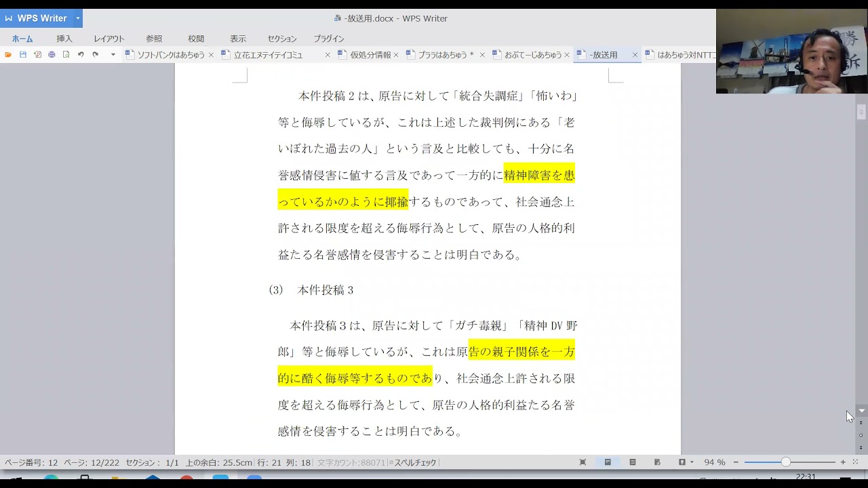Expand the eye protection mode dropdown arrow
This screenshot has height=488, width=868.
click(692, 462)
